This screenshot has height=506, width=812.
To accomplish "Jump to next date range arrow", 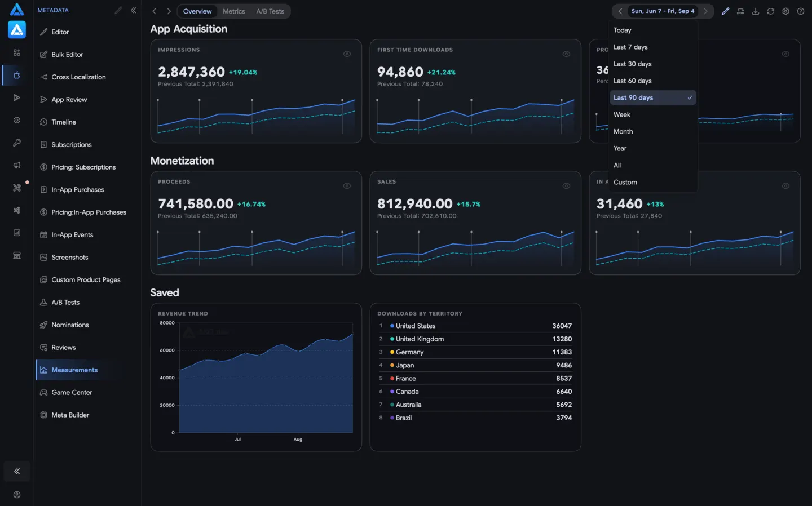I will pos(705,11).
